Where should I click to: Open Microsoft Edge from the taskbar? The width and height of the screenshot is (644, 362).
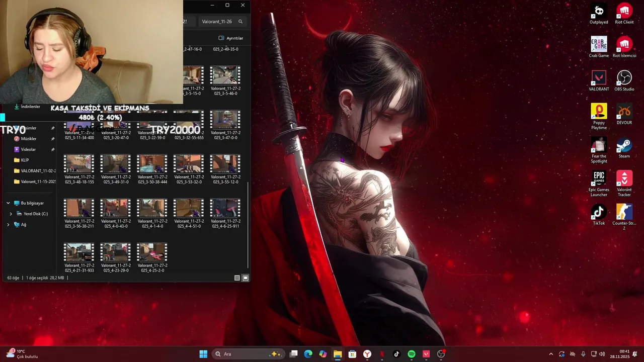pyautogui.click(x=308, y=354)
